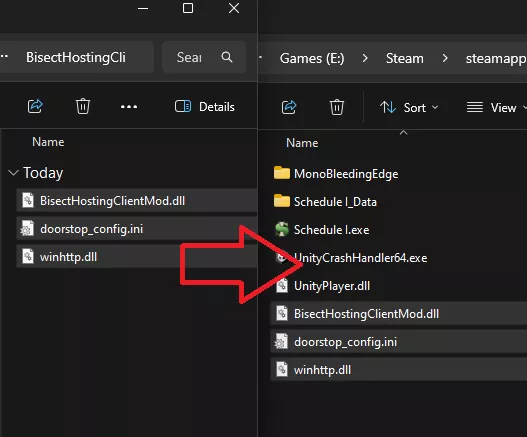Viewport: 527px width, 437px height.
Task: Expand chevron after Steam breadcrumb
Action: click(445, 59)
